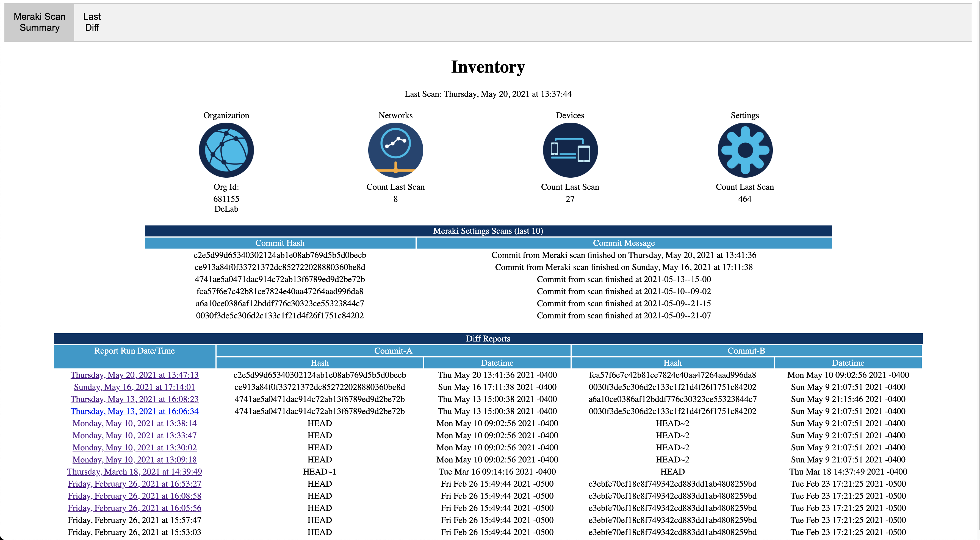Select the Meraki Scan Summary tab
980x540 pixels.
point(40,22)
